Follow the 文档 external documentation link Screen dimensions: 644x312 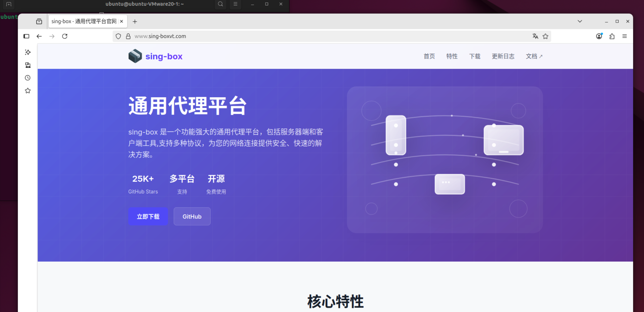(x=534, y=56)
